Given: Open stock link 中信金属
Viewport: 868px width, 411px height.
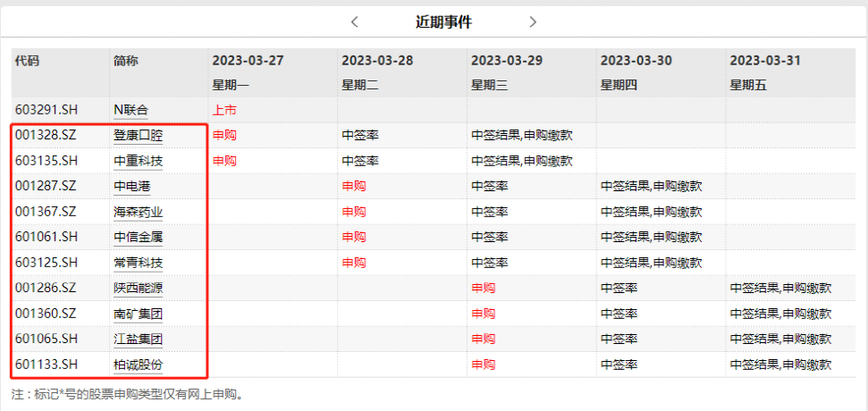Looking at the screenshot, I should click(x=138, y=238).
